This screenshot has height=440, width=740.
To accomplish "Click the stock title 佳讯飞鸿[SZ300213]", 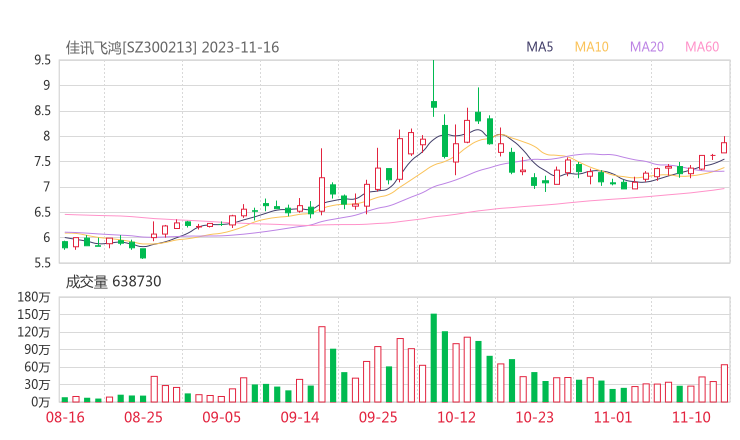I will click(x=131, y=47).
